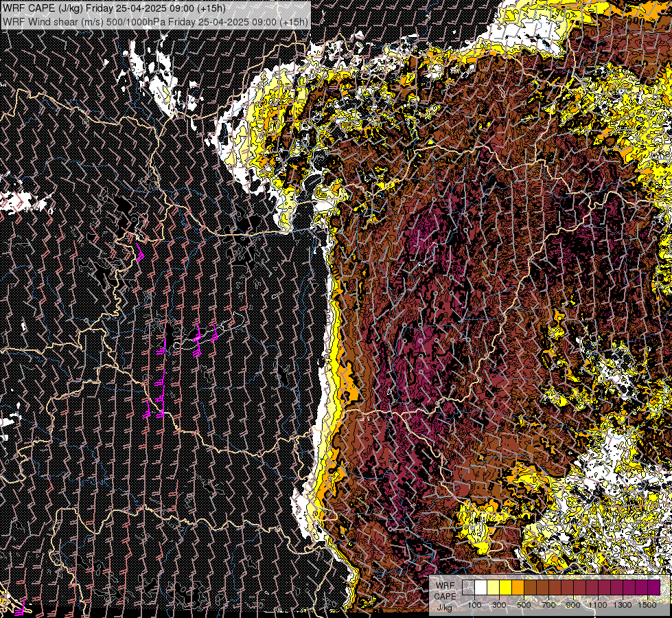
Task: Click the orange legend swatch
Action: click(518, 588)
